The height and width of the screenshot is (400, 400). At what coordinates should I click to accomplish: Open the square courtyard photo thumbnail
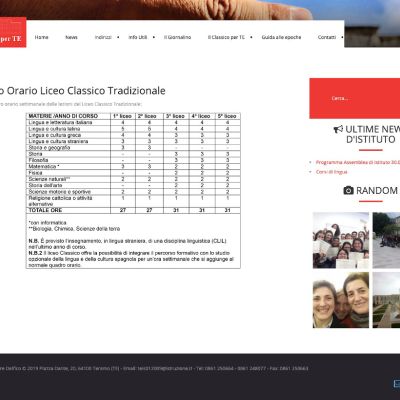[x=386, y=240]
